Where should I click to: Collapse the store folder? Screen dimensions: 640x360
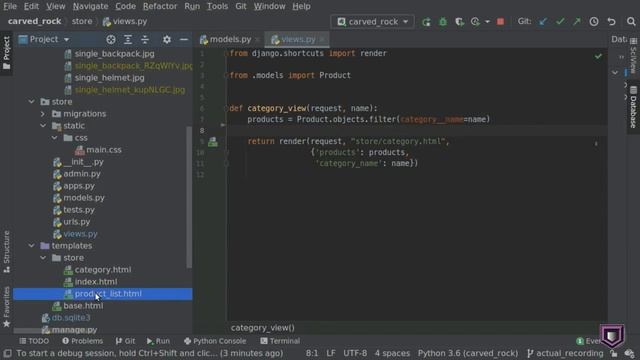click(32, 102)
